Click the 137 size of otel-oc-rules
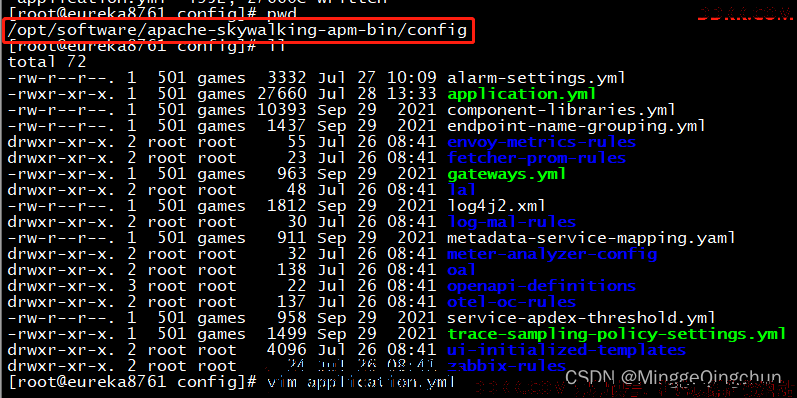The width and height of the screenshot is (797, 398). click(292, 302)
